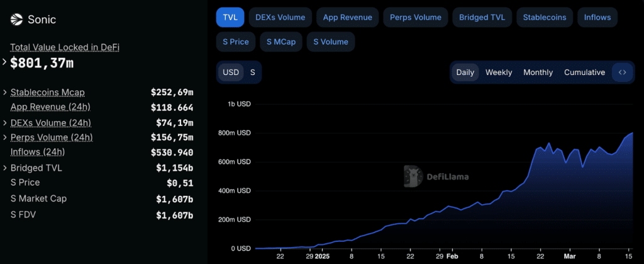Image resolution: width=644 pixels, height=264 pixels.
Task: Click the Feb x-axis date label
Action: (x=452, y=256)
